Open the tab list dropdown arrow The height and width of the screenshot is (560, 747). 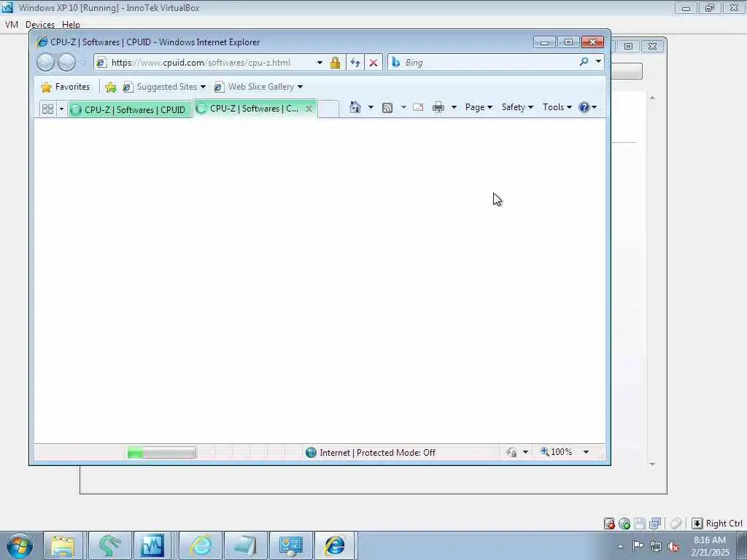pos(61,109)
